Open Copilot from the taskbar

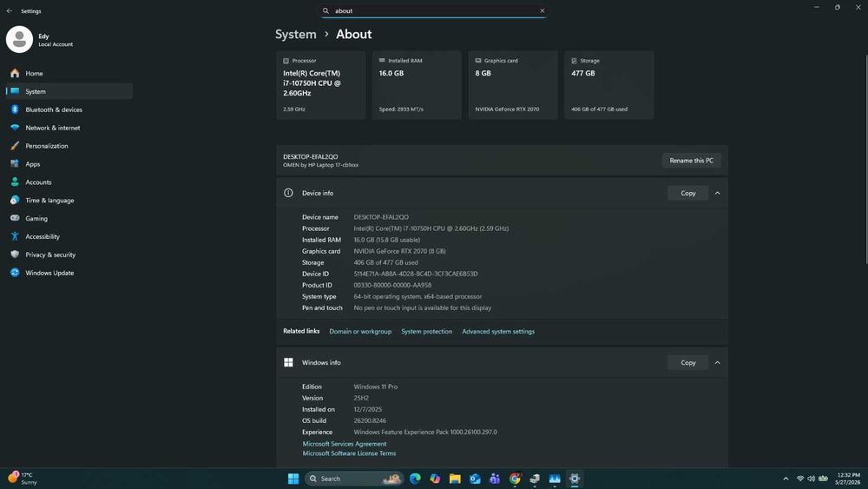point(435,479)
